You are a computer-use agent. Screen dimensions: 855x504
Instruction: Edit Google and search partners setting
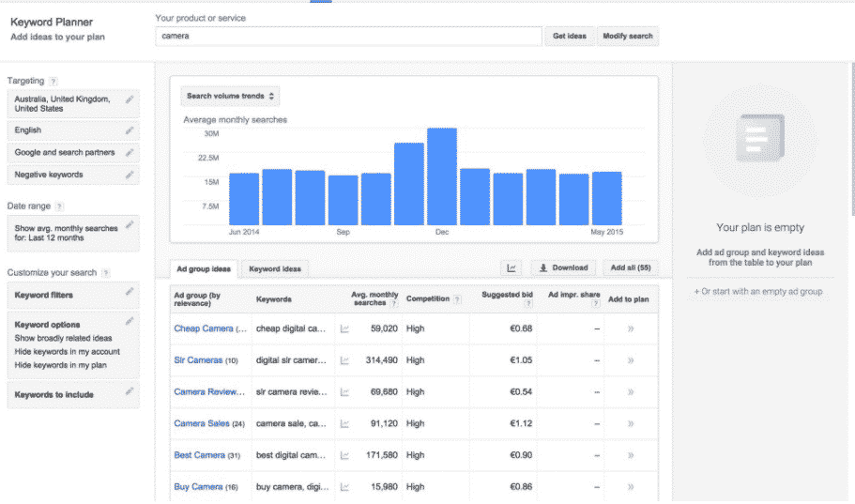point(130,152)
